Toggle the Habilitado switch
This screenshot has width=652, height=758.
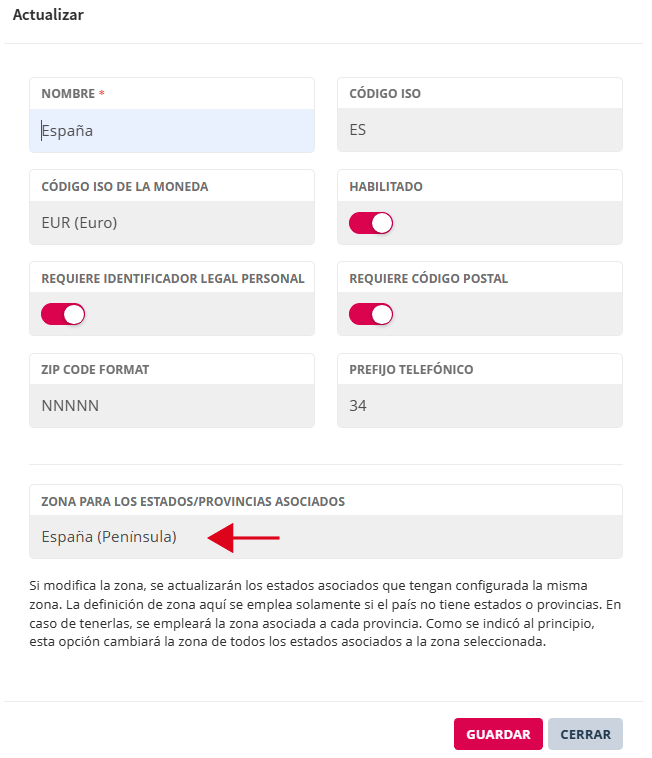371,223
